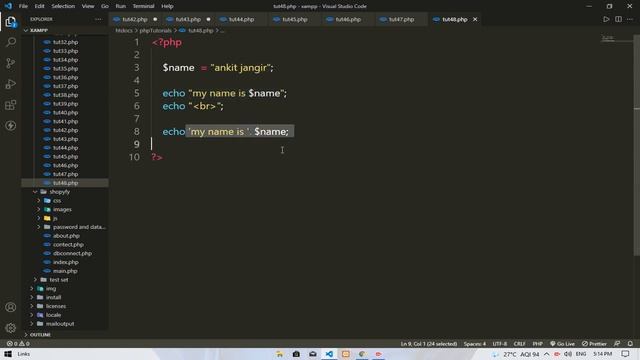The height and width of the screenshot is (360, 640).
Task: Click the Visual Studio Code taskbar icon
Action: (x=329, y=354)
